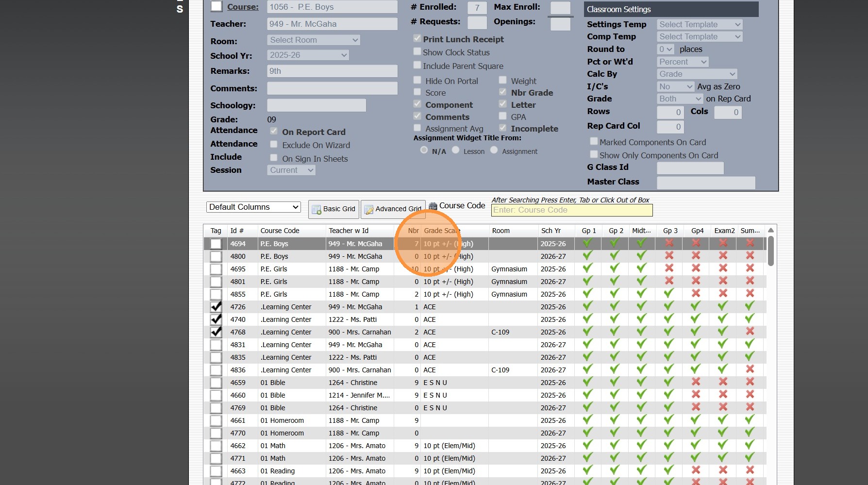Click the Master Class input field

(706, 183)
